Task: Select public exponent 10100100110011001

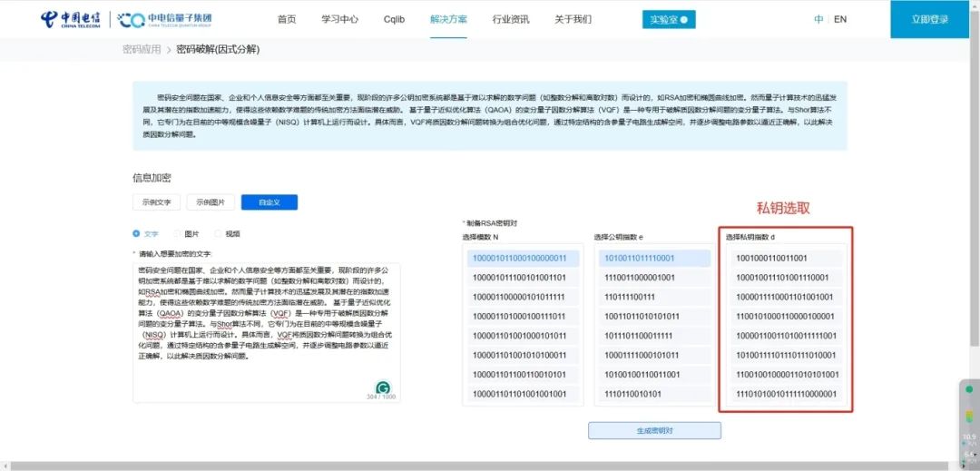Action: point(654,375)
